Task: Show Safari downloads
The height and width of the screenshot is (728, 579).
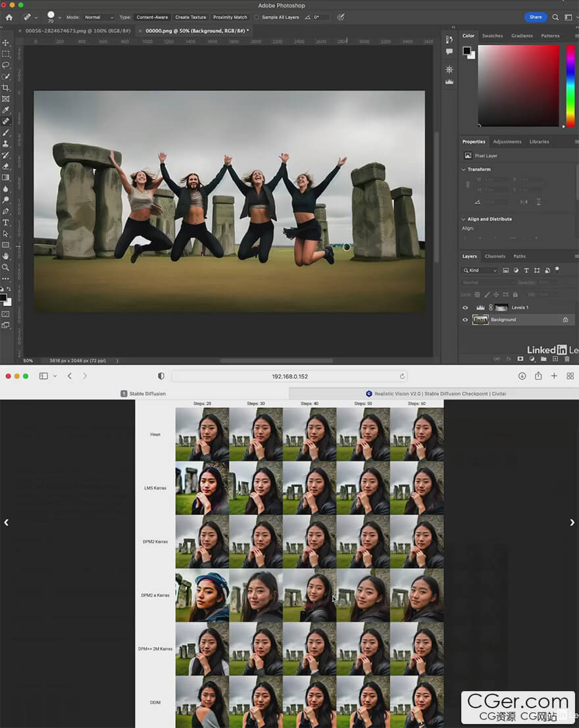Action: coord(522,376)
